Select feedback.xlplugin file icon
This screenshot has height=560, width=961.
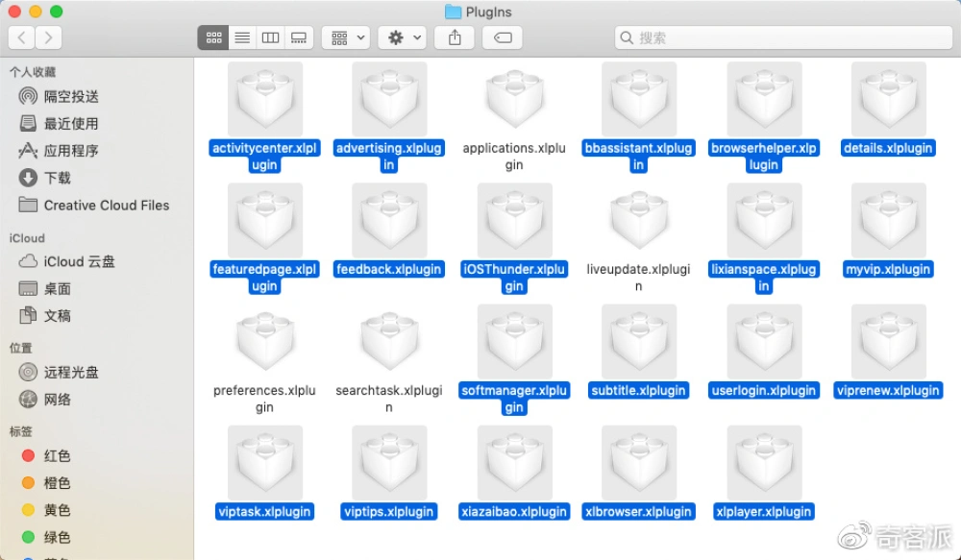(389, 220)
